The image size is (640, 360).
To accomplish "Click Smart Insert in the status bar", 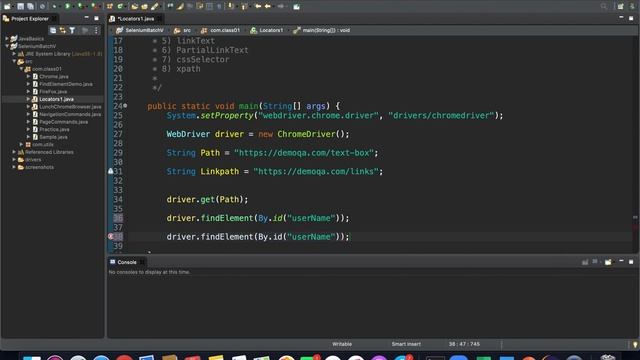I will point(406,344).
